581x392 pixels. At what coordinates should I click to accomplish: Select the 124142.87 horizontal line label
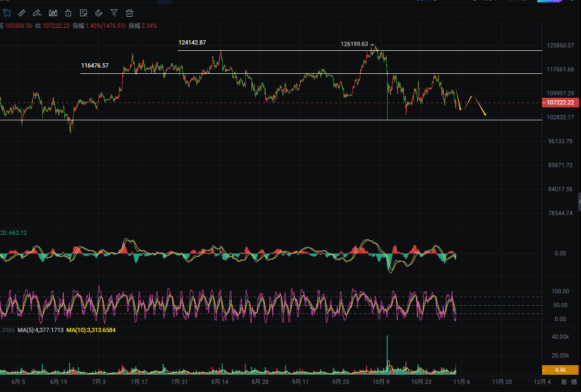pyautogui.click(x=192, y=43)
